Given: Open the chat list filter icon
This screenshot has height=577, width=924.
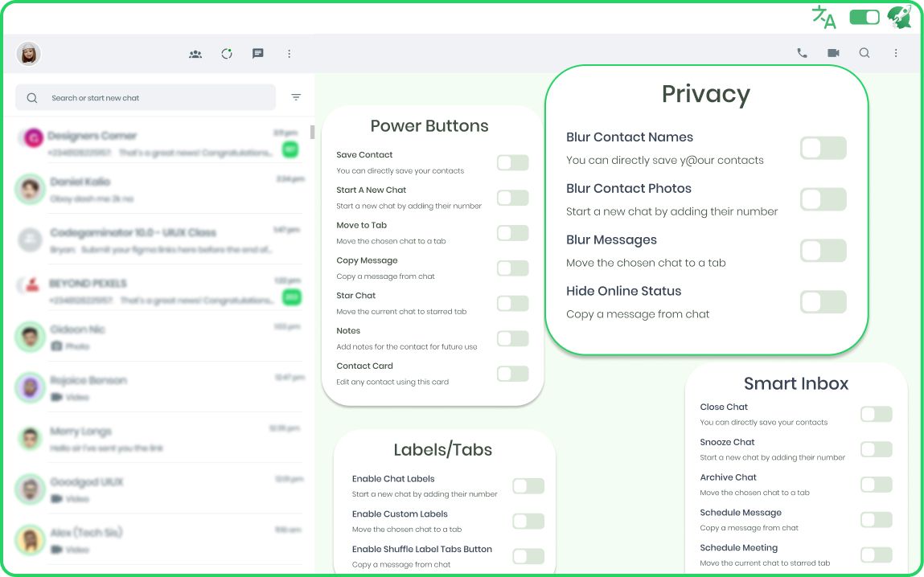Looking at the screenshot, I should [x=296, y=97].
